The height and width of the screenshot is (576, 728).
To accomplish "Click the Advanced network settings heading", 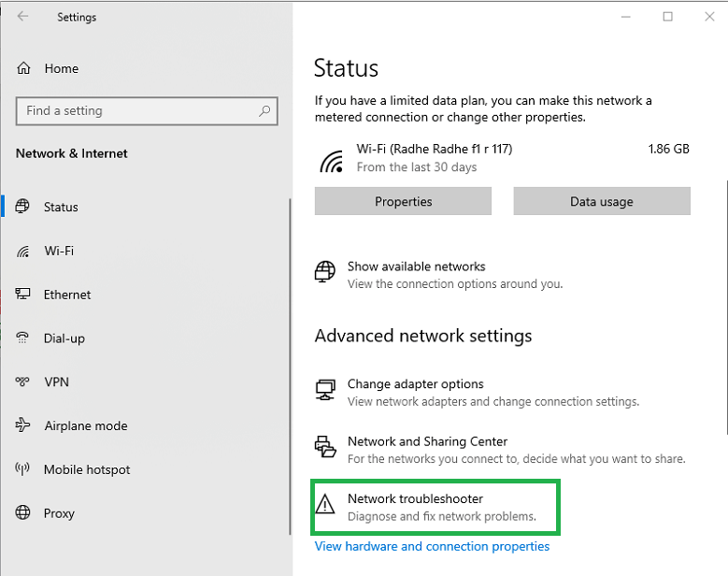I will (x=423, y=336).
